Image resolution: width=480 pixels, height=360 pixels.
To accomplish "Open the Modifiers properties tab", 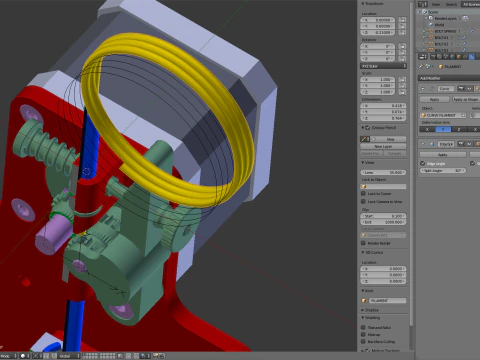I will click(472, 57).
